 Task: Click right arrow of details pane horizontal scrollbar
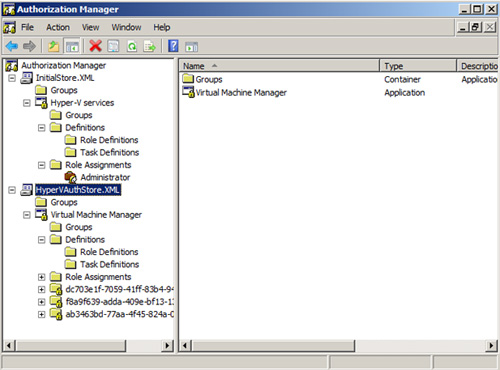pos(491,346)
